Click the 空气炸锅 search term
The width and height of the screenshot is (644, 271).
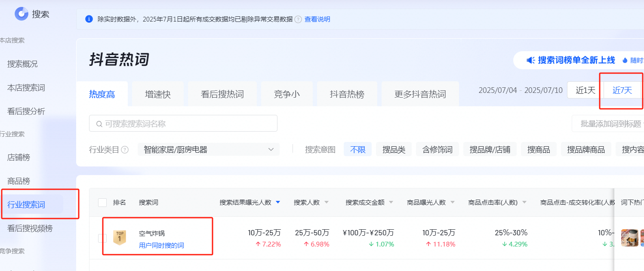tap(152, 234)
